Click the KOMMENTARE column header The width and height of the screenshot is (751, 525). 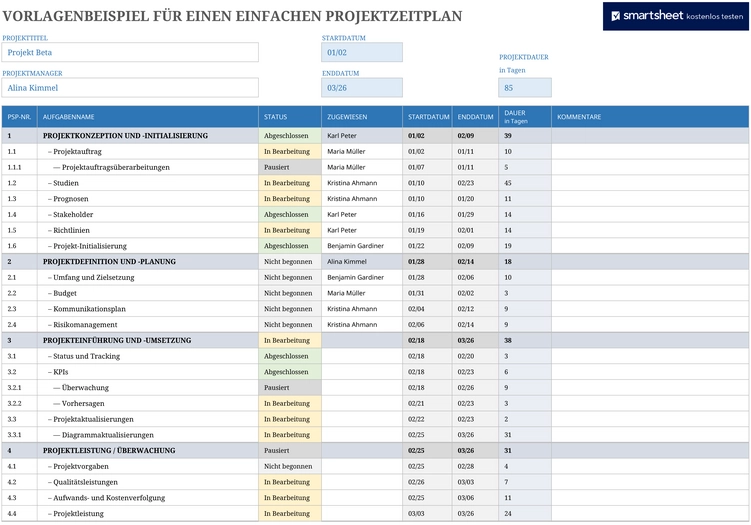650,117
